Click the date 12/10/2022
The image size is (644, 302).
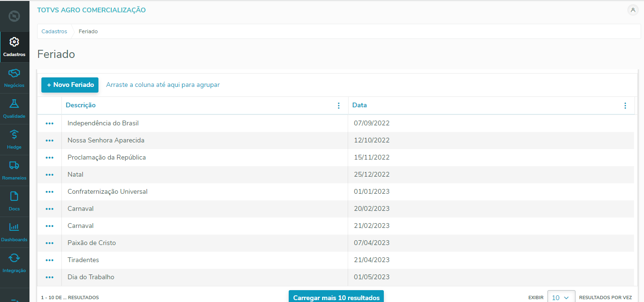[x=371, y=141]
